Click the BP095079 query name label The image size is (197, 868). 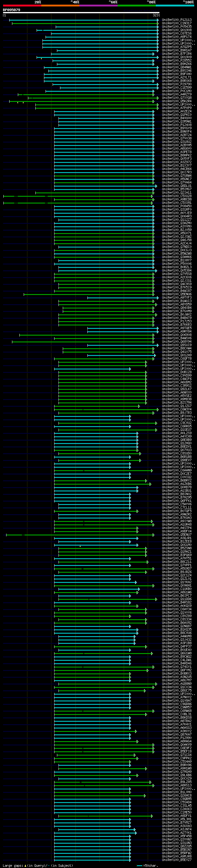(11, 10)
